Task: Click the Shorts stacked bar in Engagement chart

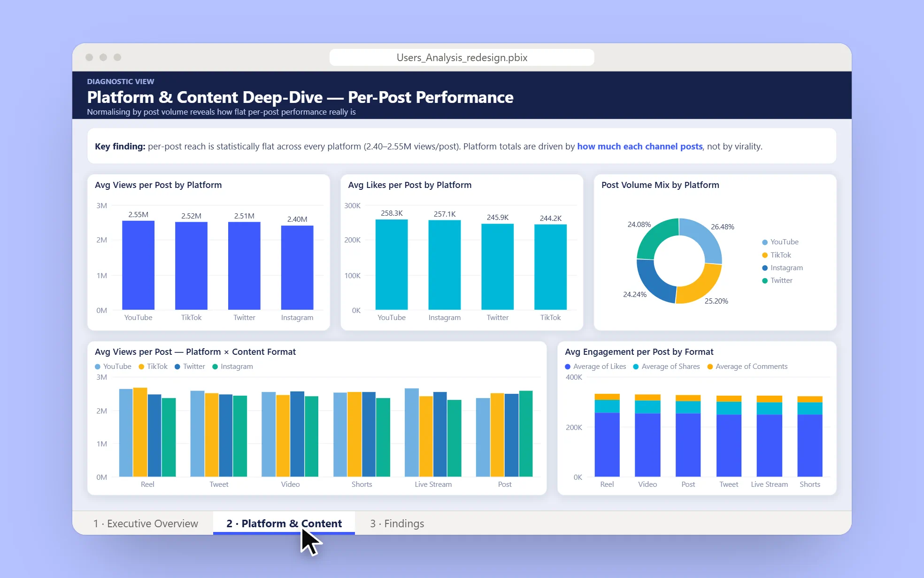Action: (x=810, y=437)
